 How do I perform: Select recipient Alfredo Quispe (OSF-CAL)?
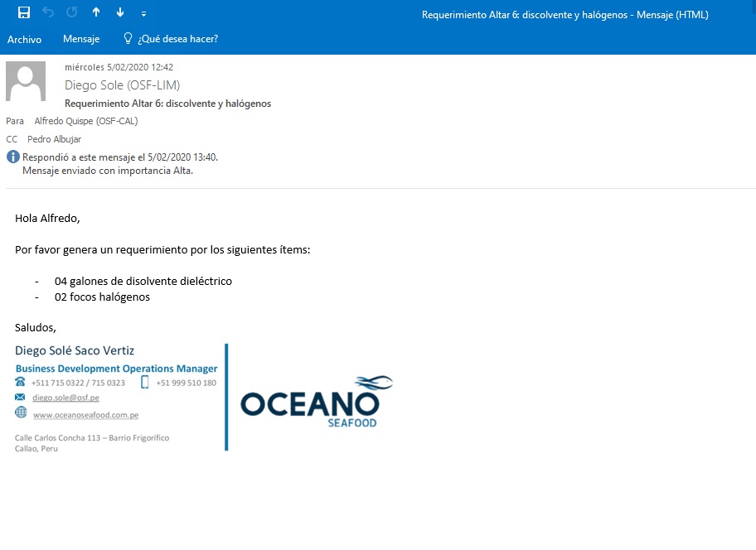coord(85,121)
